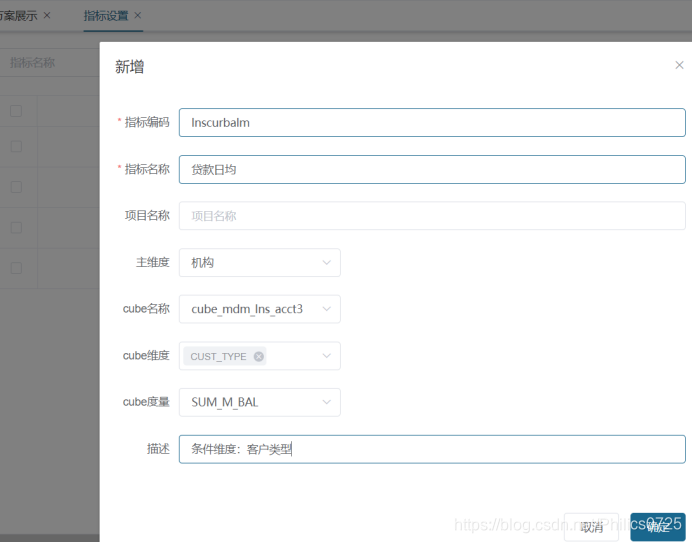Switch to the 指标设置 tab
Screen dimensions: 692x543
coord(106,16)
